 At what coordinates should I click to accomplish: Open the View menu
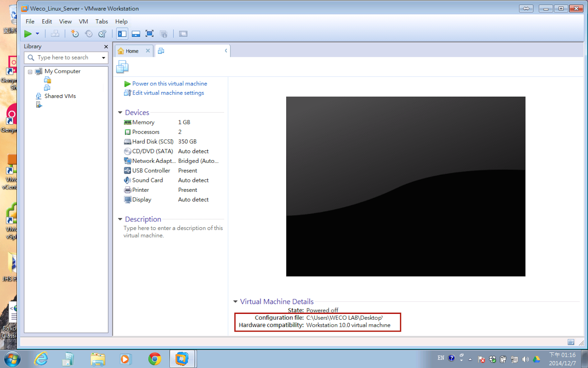coord(65,21)
